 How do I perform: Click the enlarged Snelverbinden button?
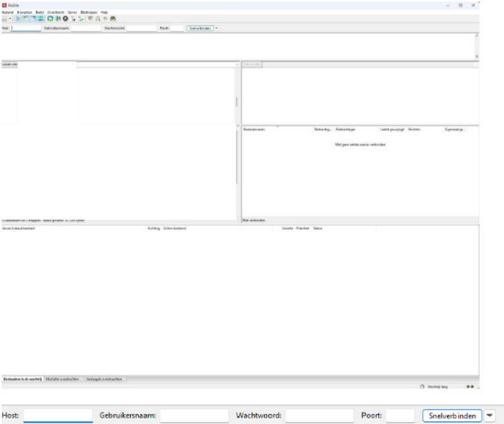tap(452, 416)
